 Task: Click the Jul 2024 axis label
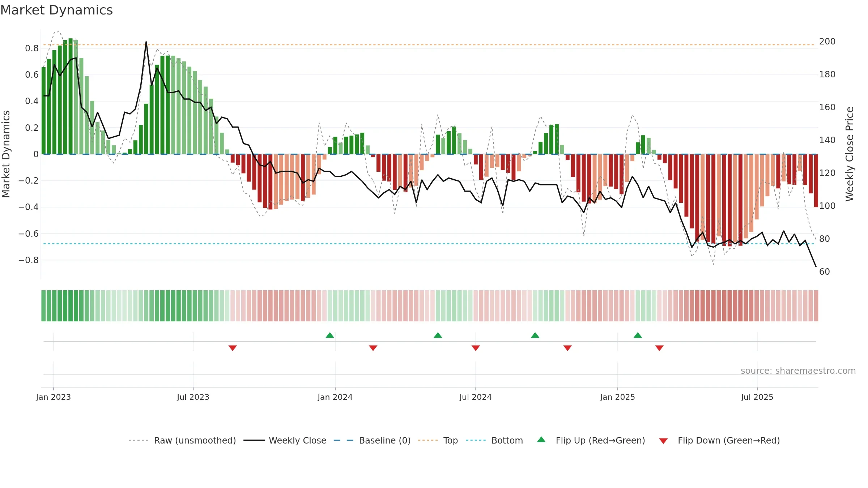click(x=476, y=397)
